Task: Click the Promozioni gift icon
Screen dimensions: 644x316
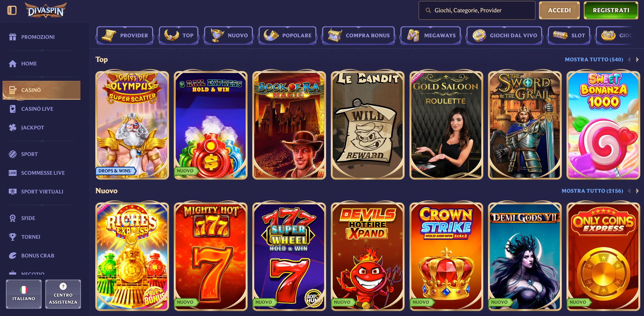Action: coord(12,37)
